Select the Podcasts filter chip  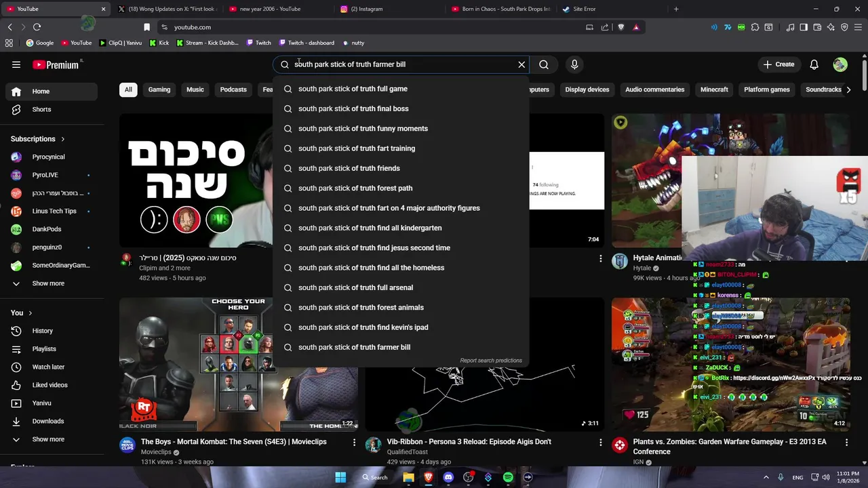[233, 89]
